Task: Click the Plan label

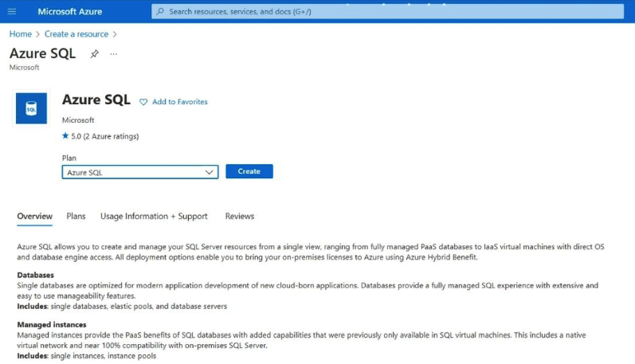Action: click(69, 158)
